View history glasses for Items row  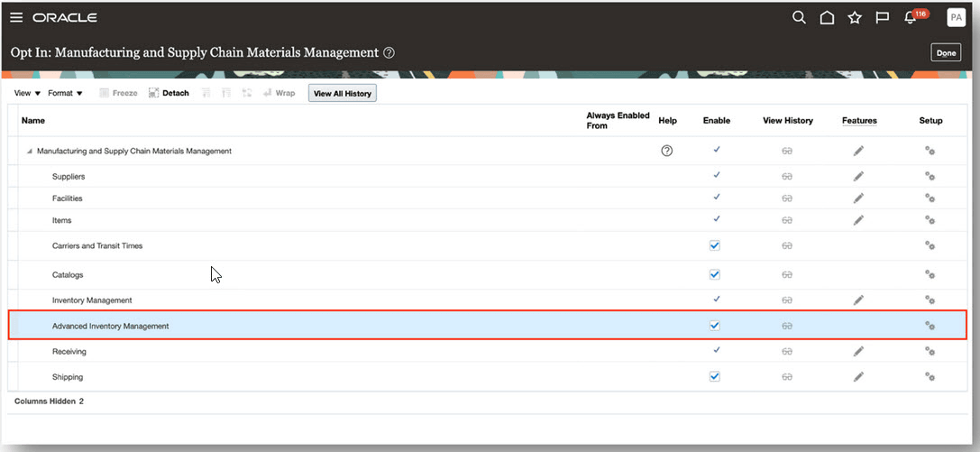point(787,221)
